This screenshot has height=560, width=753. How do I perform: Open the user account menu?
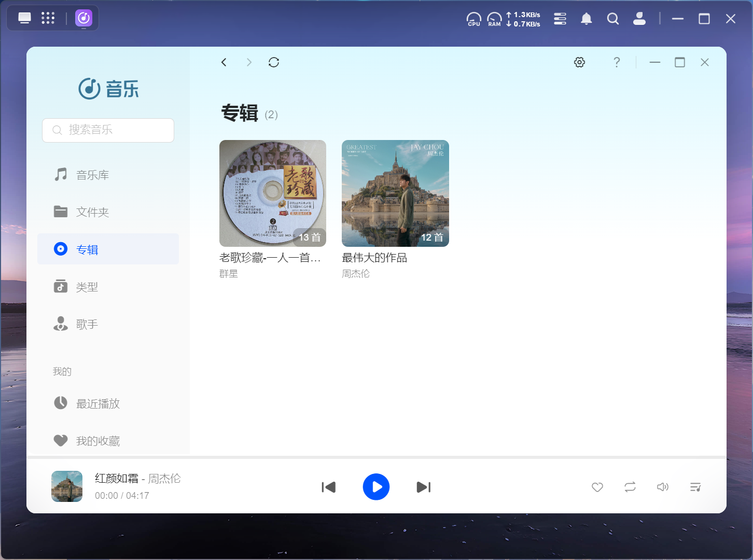click(639, 19)
